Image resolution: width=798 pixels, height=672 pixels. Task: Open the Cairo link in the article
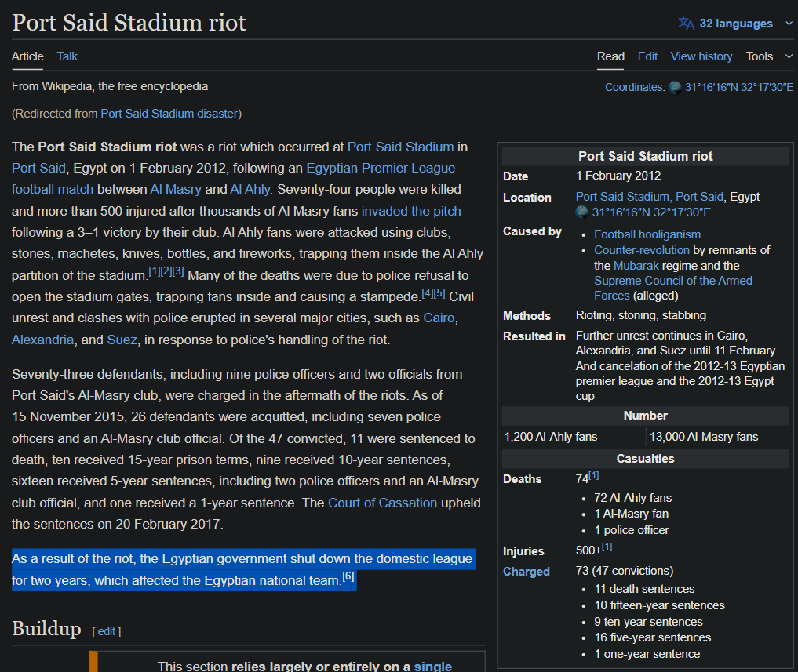[439, 318]
